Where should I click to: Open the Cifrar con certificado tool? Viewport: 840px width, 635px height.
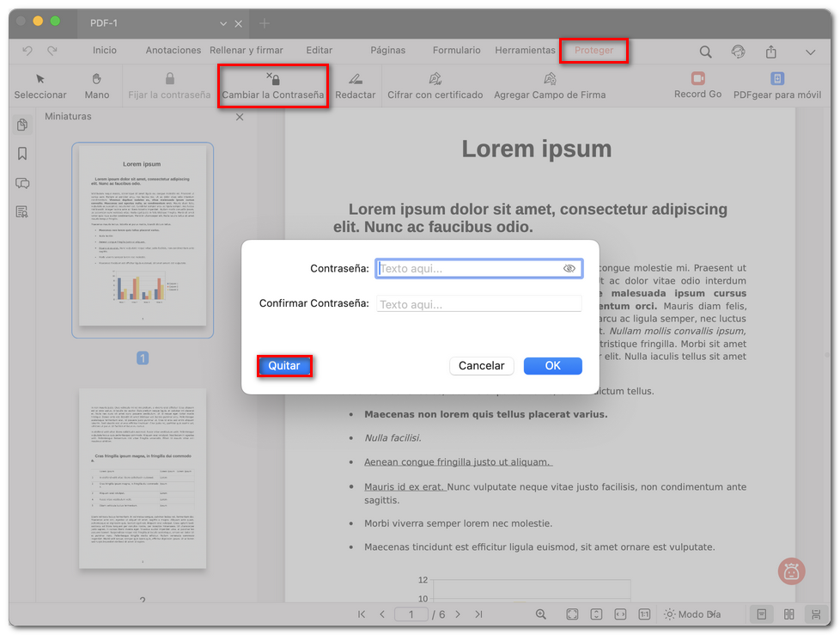(x=435, y=85)
